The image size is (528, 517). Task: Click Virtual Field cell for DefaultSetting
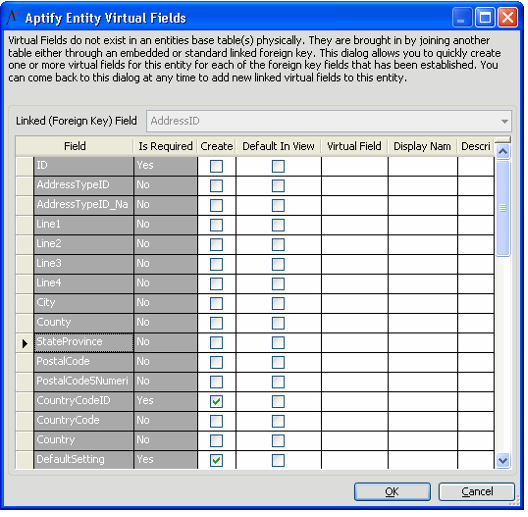[355, 460]
